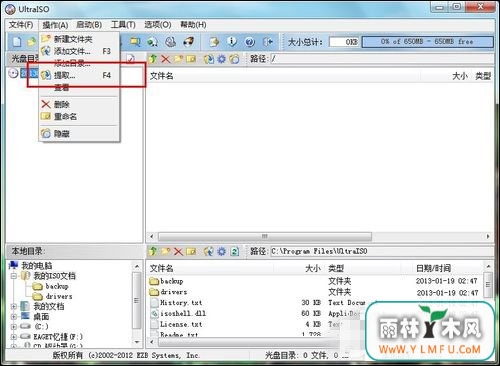Click the burn disc image toolbar icon
This screenshot has height=366, width=500.
pos(189,42)
